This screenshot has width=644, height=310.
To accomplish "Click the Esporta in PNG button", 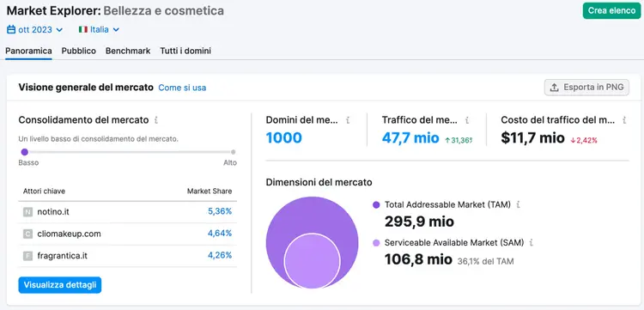I will click(586, 88).
